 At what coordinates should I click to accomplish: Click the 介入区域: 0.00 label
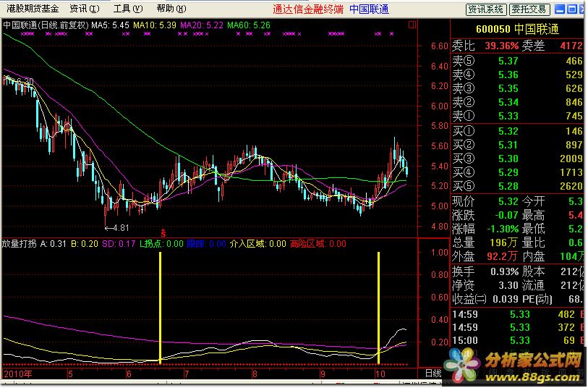[x=258, y=244]
